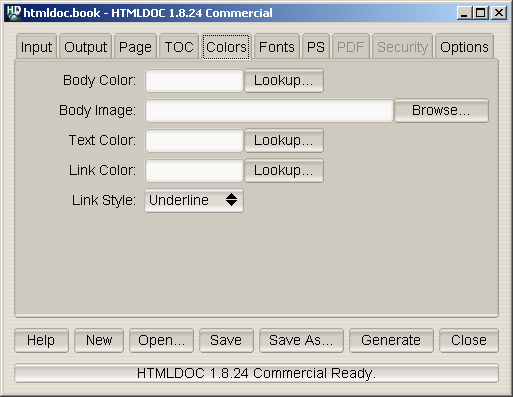This screenshot has width=513, height=397.
Task: Click Lookup button beside Link Color
Action: tap(284, 170)
